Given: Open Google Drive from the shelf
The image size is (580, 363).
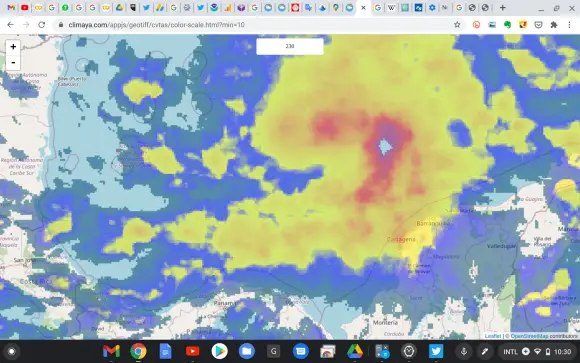Looking at the screenshot, I should click(x=355, y=351).
